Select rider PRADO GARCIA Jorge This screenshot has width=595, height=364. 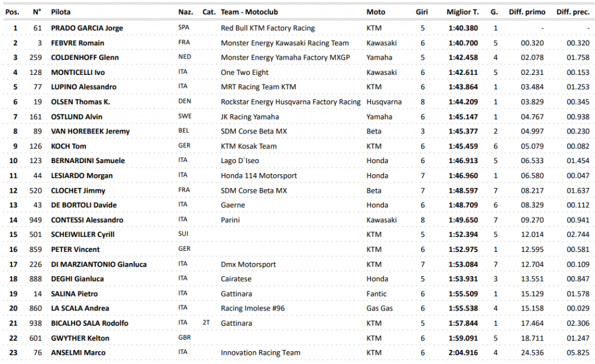coord(87,28)
